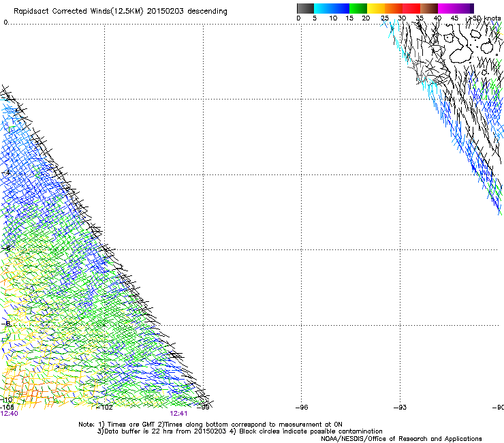Click the '-102' longitude axis label

pyautogui.click(x=105, y=408)
